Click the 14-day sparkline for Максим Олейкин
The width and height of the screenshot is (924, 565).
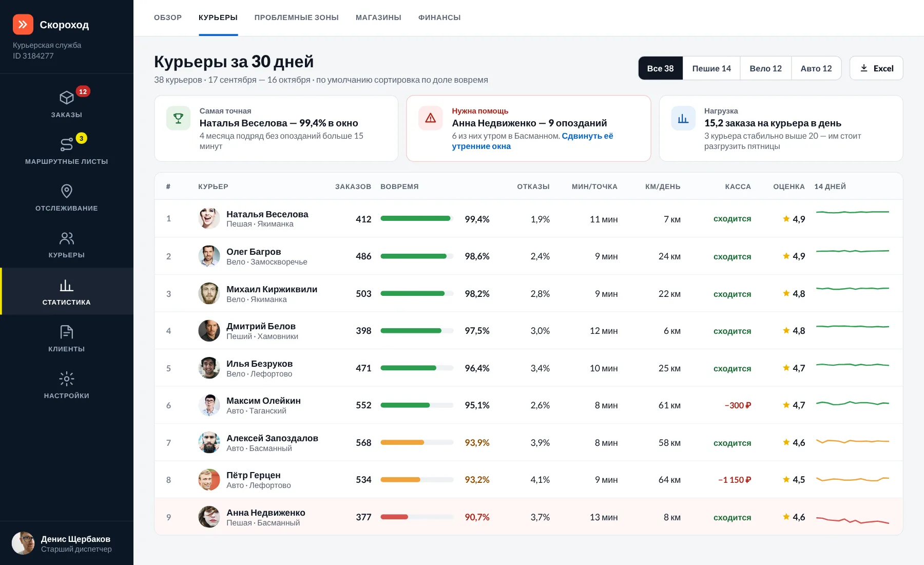[853, 403]
